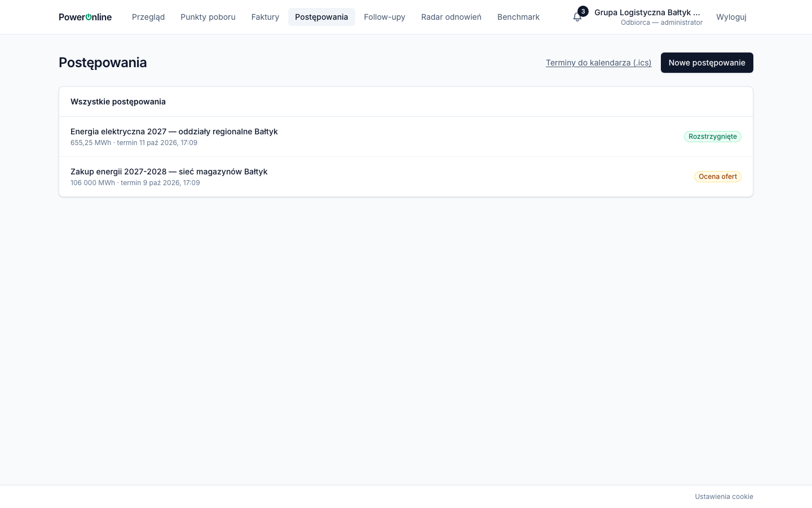Click the Rozstrzygnięte status badge
812x508 pixels.
(x=713, y=137)
